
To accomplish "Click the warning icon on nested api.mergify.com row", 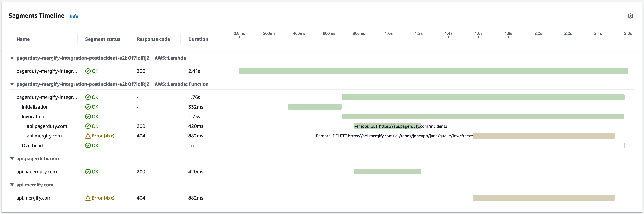I will click(x=88, y=136).
